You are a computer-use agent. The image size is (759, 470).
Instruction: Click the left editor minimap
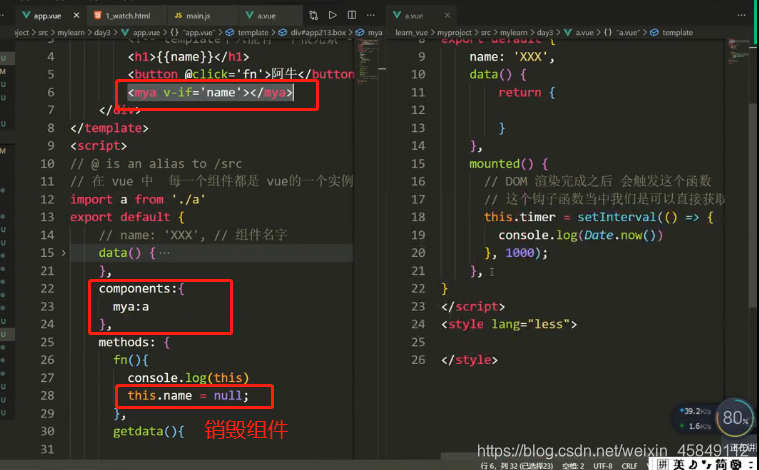tap(368, 61)
